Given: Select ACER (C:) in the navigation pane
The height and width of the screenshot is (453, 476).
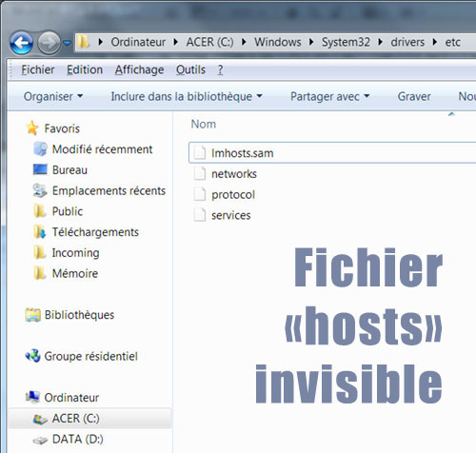Looking at the screenshot, I should coord(76,419).
